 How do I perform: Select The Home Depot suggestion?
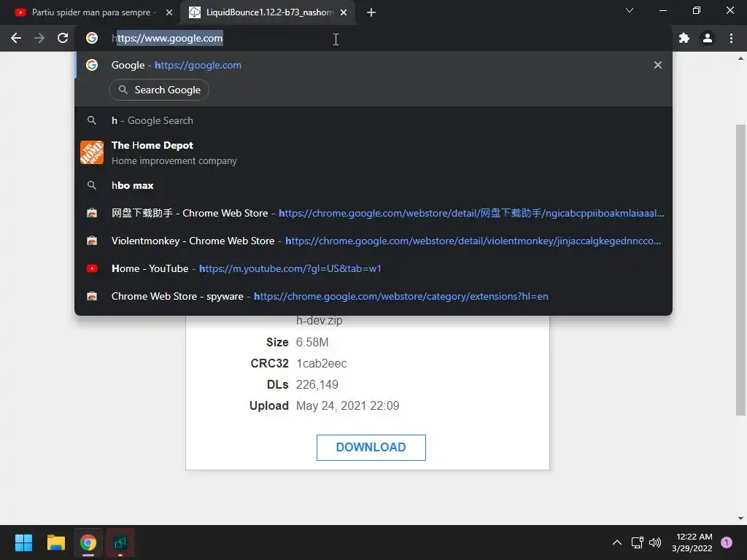(x=373, y=152)
